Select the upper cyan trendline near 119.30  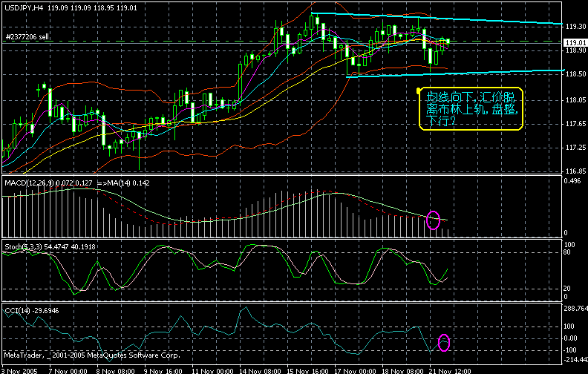coord(437,19)
